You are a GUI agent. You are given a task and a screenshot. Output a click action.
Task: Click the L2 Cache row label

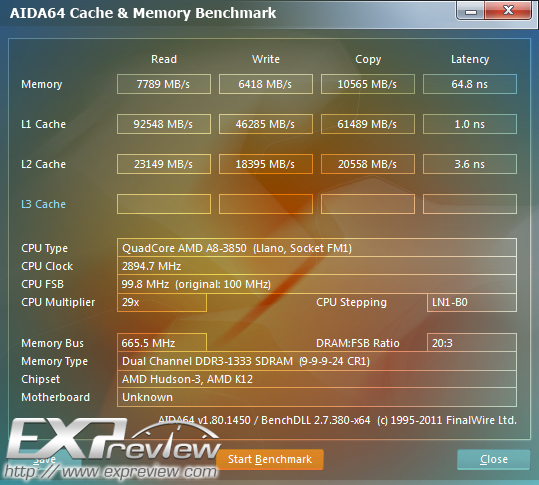click(43, 164)
